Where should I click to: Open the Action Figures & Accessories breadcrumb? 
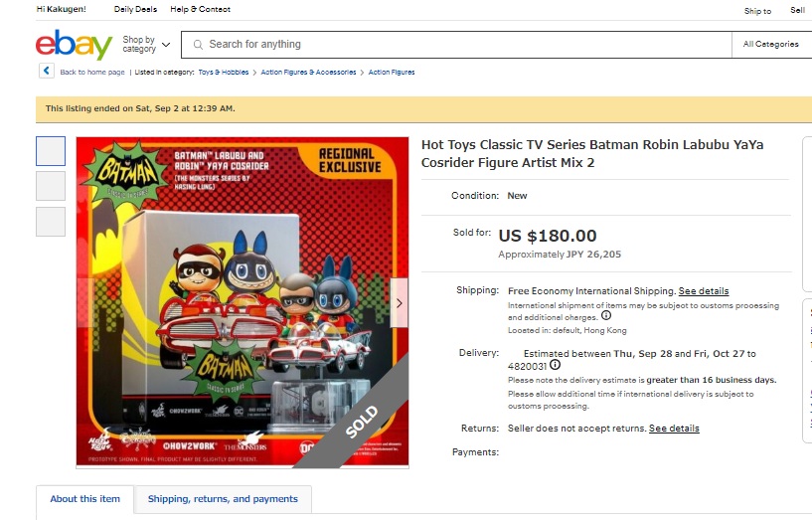[x=308, y=72]
